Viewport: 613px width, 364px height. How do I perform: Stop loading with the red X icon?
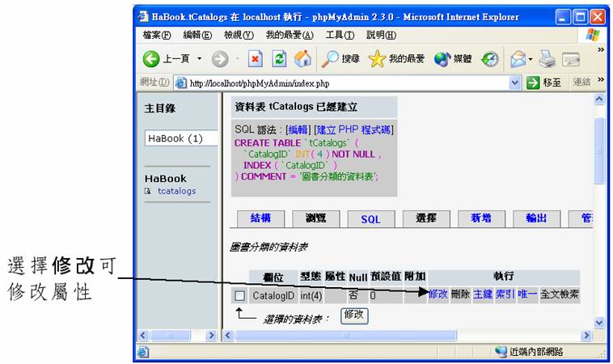tap(255, 59)
